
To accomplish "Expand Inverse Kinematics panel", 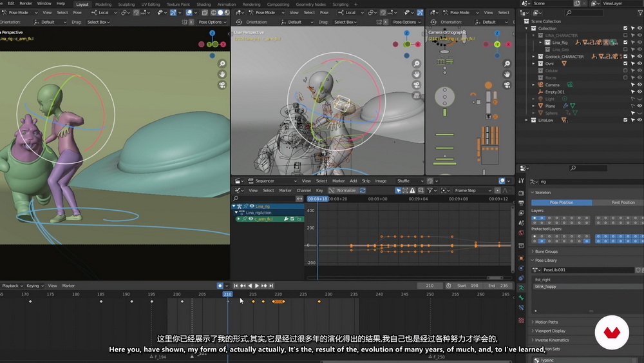I will pos(551,340).
